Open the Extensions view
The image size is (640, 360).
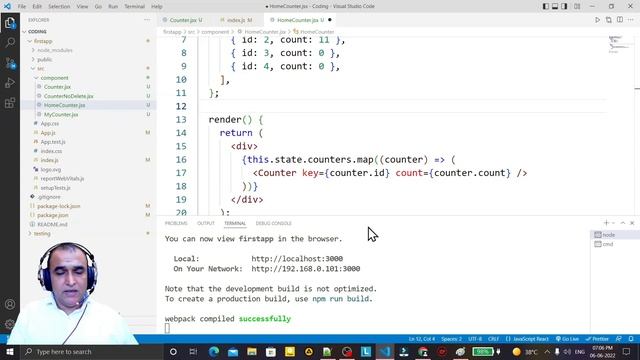point(10,103)
